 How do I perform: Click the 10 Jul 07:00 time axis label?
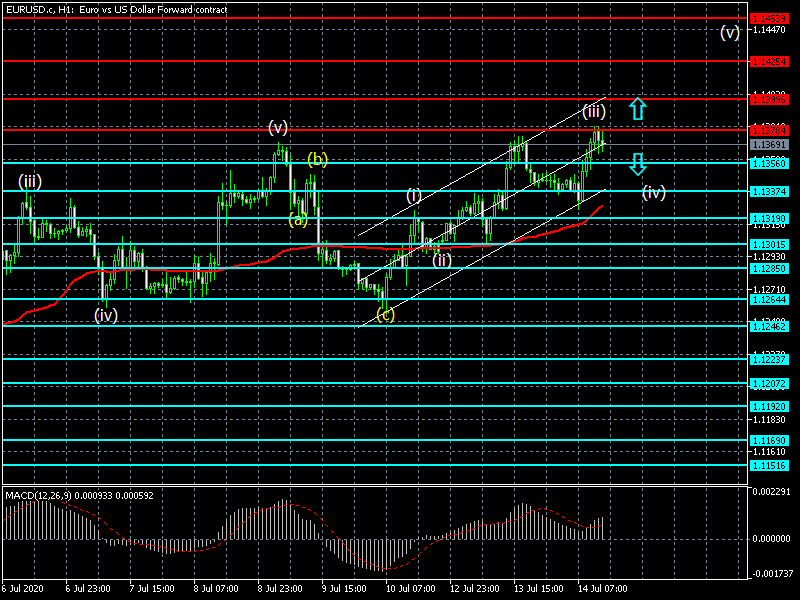point(410,589)
